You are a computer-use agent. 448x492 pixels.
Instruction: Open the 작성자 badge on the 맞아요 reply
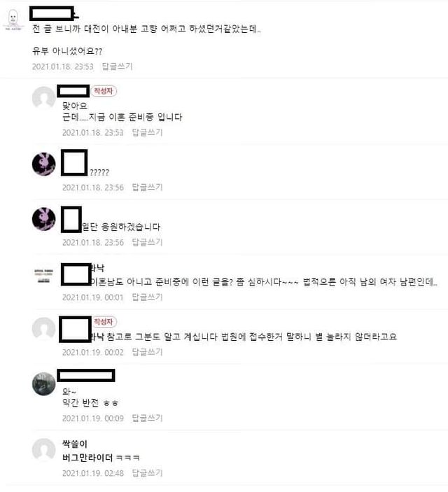click(104, 91)
